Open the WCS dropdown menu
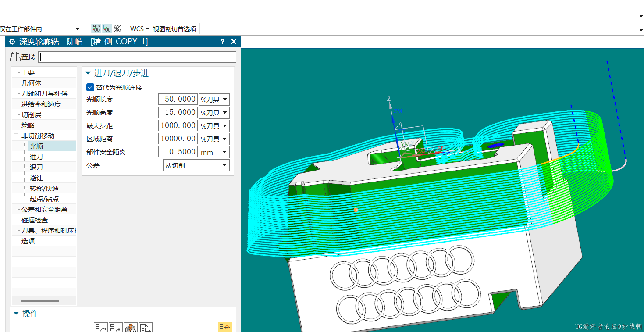 tap(139, 29)
